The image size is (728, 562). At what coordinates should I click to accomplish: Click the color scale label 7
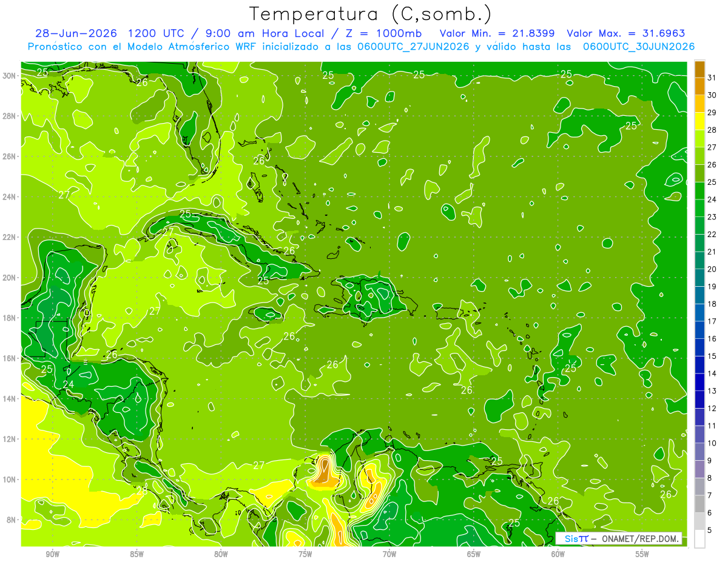tap(710, 495)
